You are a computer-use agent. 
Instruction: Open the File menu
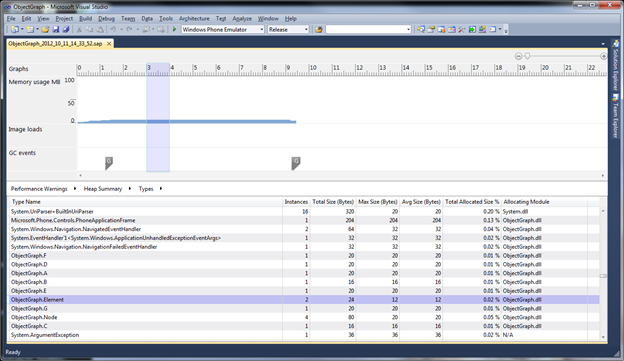pos(11,19)
